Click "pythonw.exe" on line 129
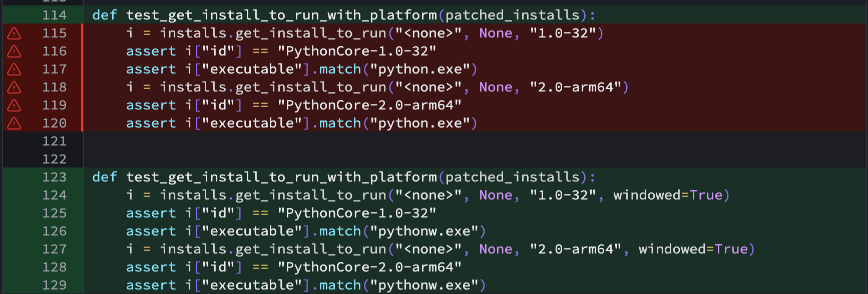Screen dimensions: 868x294 [424, 285]
